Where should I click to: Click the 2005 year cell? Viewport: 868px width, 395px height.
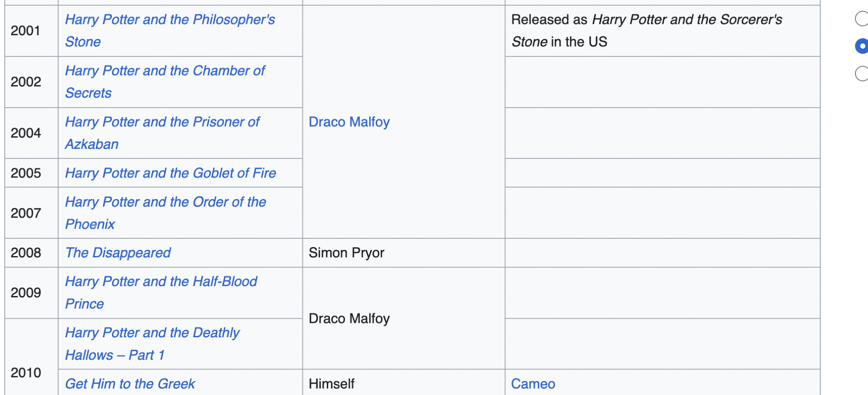click(26, 173)
